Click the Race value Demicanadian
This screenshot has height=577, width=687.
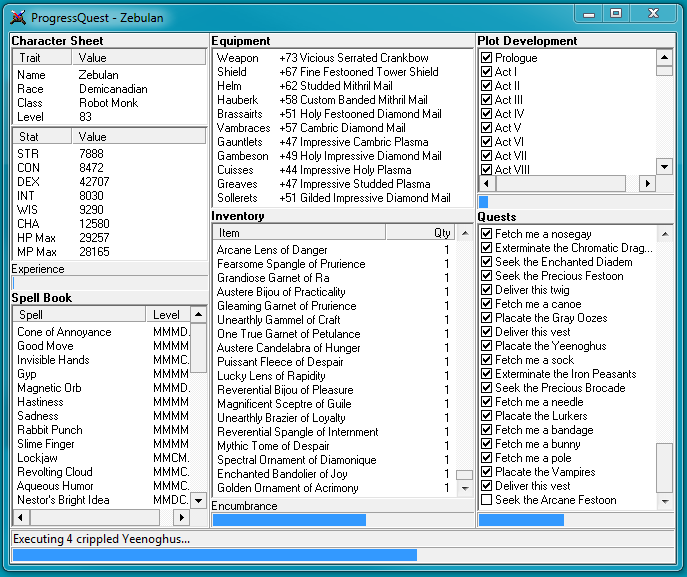[113, 88]
